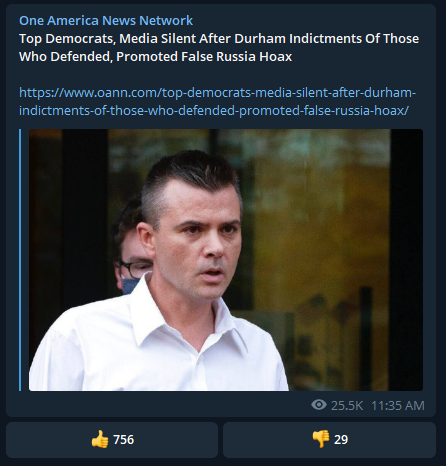Click the man with glasses in background
This screenshot has width=446, height=466.
(x=132, y=247)
